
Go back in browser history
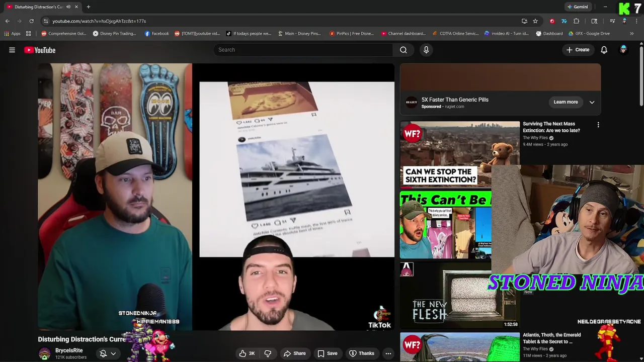(7, 21)
